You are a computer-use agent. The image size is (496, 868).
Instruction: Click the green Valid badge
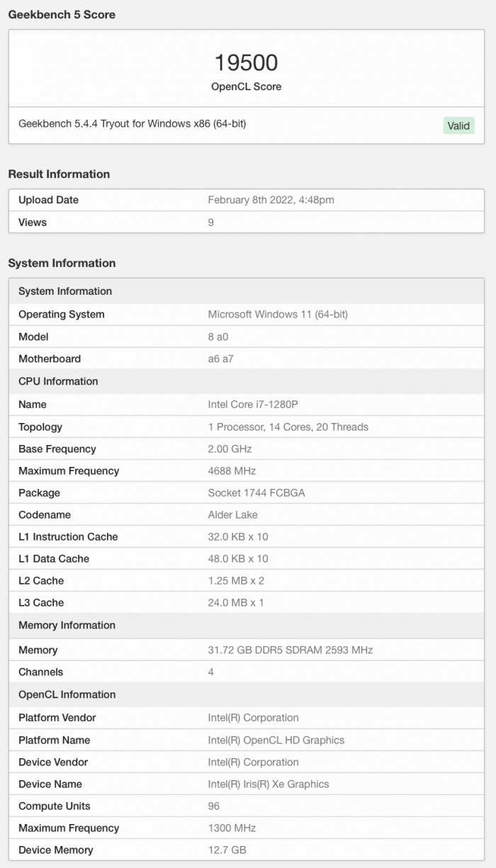(458, 125)
